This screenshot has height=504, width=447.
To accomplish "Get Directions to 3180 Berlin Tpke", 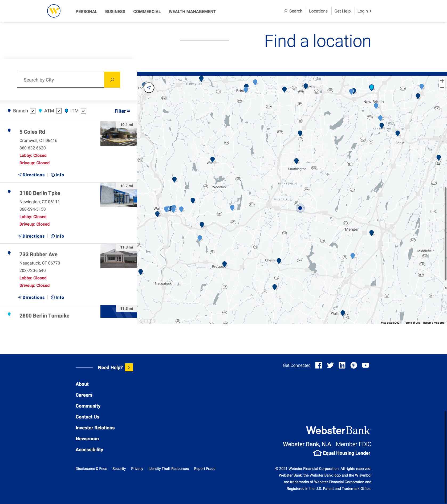I will point(31,236).
